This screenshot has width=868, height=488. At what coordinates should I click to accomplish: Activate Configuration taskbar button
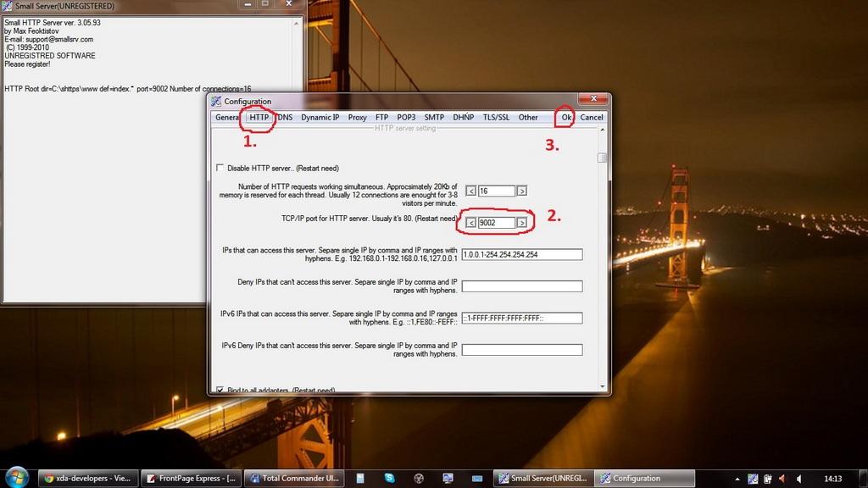click(x=645, y=478)
